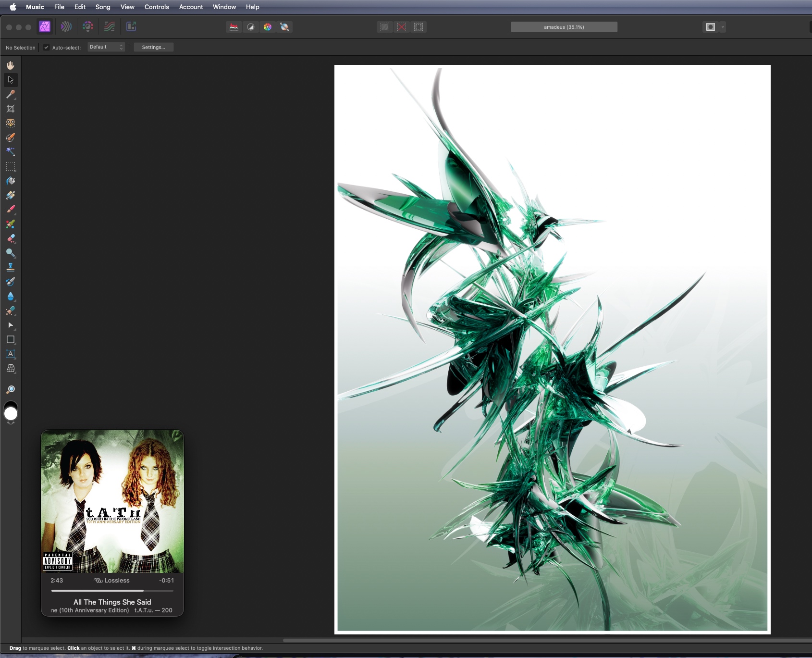Switch to the Liquify Persona
Image resolution: width=812 pixels, height=658 pixels.
pos(66,27)
